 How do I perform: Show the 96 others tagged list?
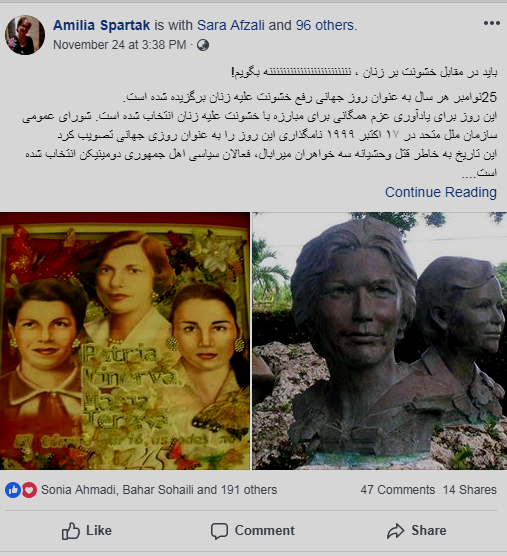(325, 25)
